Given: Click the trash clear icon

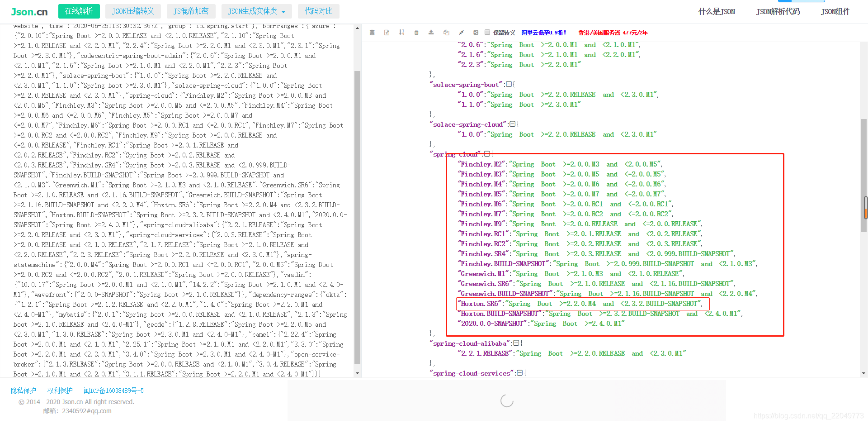Looking at the screenshot, I should tap(416, 33).
